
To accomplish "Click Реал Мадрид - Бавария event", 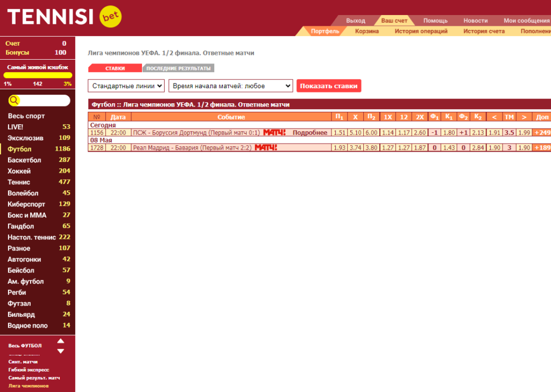I will (192, 147).
